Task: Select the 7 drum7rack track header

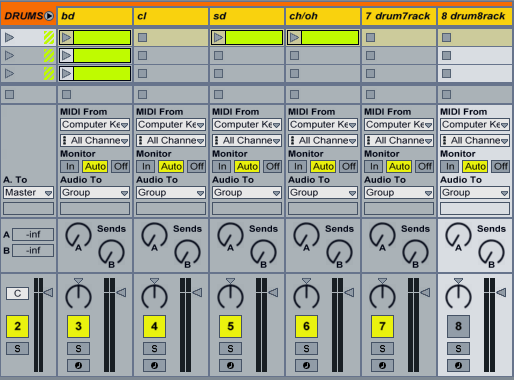Action: (x=399, y=16)
